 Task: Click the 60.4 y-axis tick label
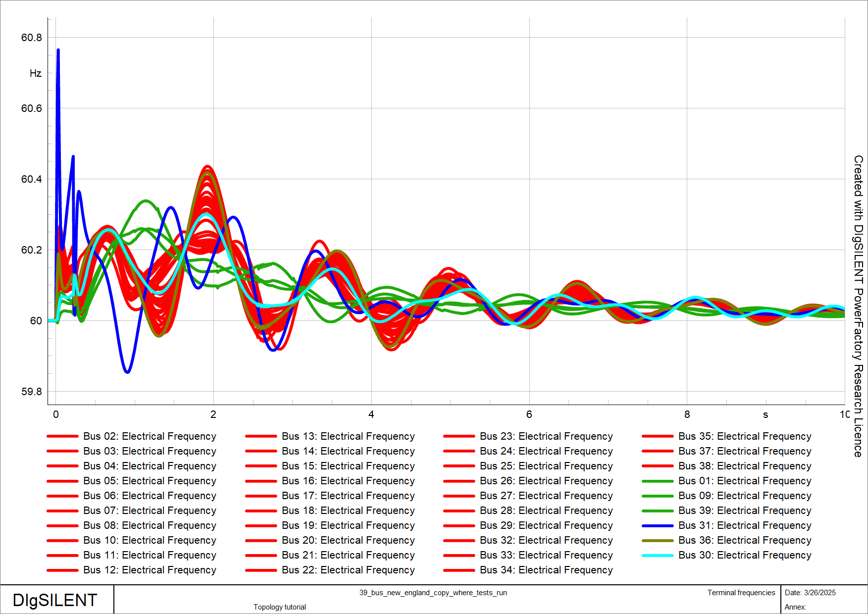pos(32,179)
